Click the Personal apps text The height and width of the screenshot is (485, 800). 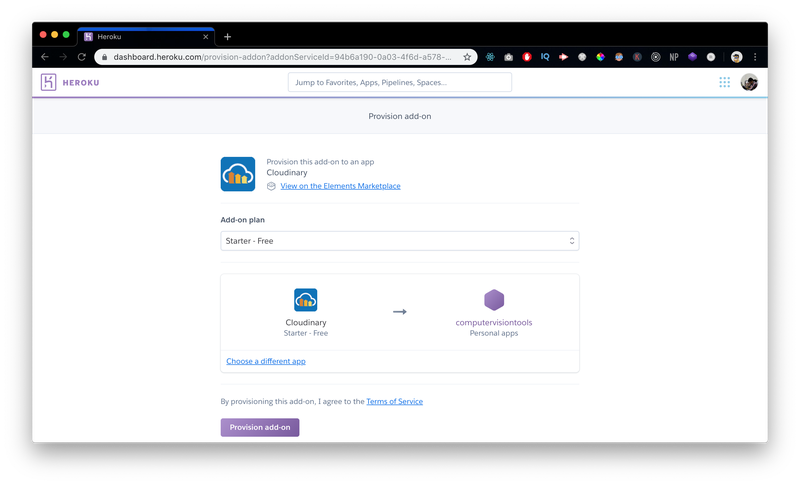[494, 333]
